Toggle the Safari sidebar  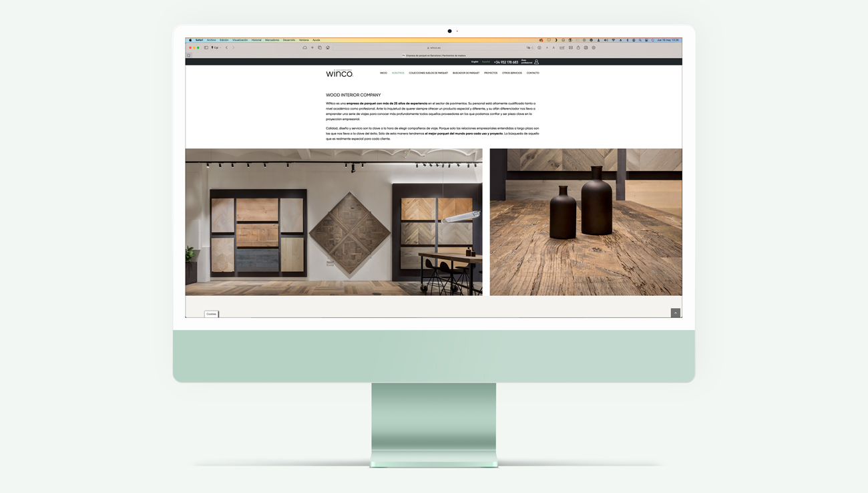point(206,47)
